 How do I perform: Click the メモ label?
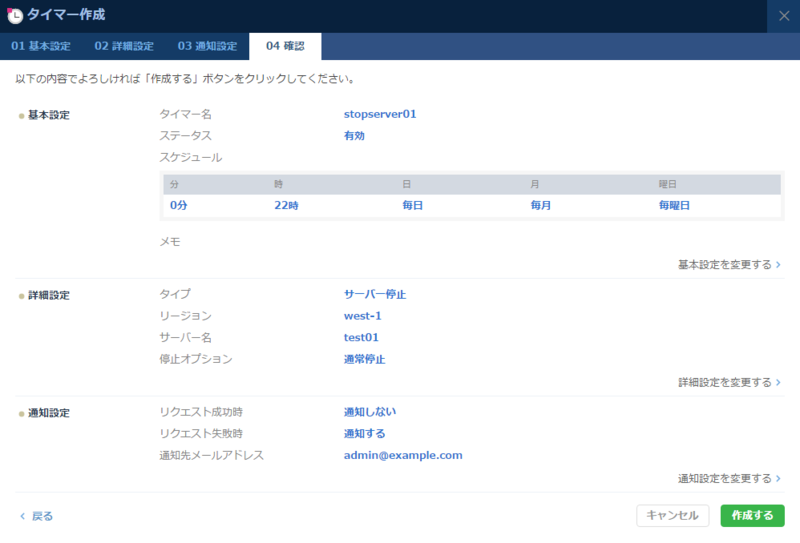tap(170, 241)
